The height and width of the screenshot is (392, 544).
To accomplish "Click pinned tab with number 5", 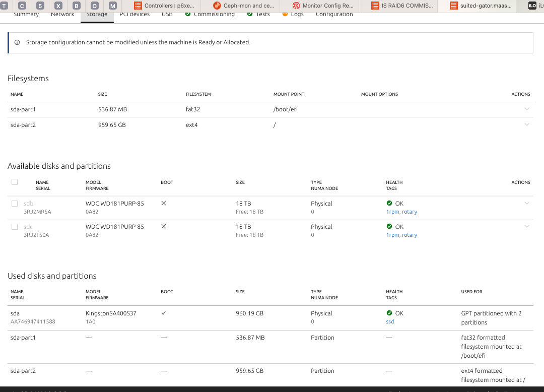I will point(40,6).
